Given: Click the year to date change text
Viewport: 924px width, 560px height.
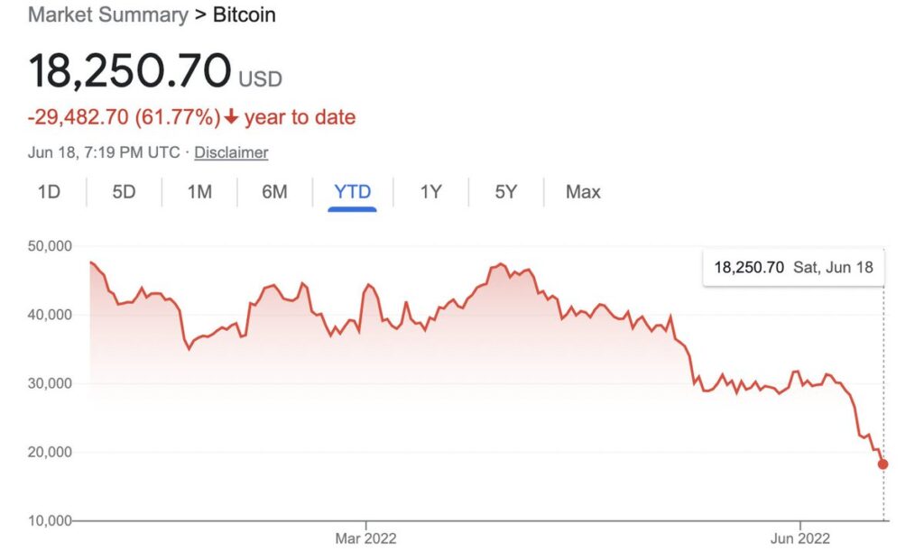Looking at the screenshot, I should (x=300, y=117).
